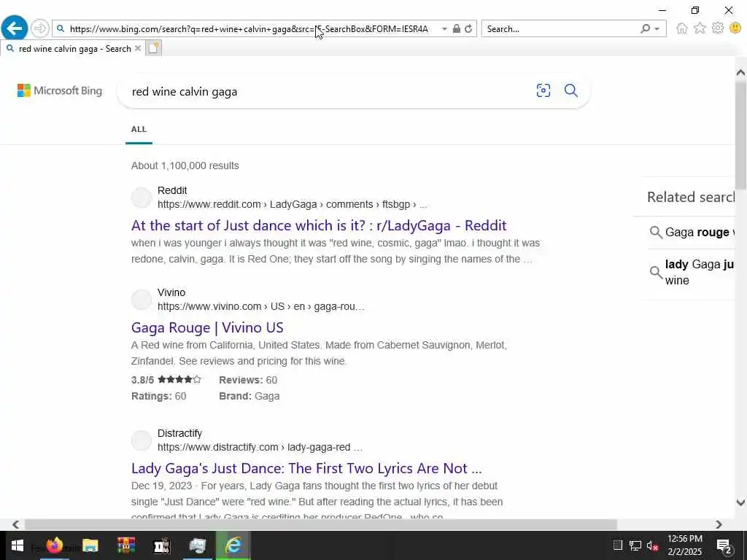The width and height of the screenshot is (747, 560).
Task: Click horizontal scrollbar left arrow
Action: tap(16, 524)
